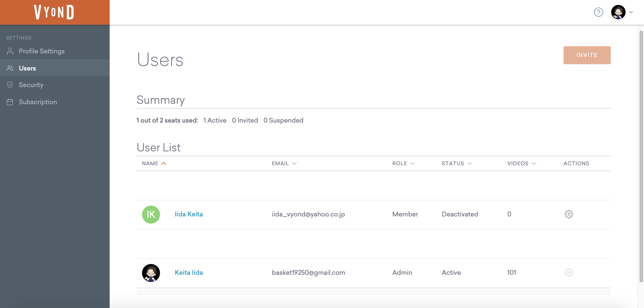Click the ACTIONS column header
Screen dimensions: 644x308
(x=576, y=163)
